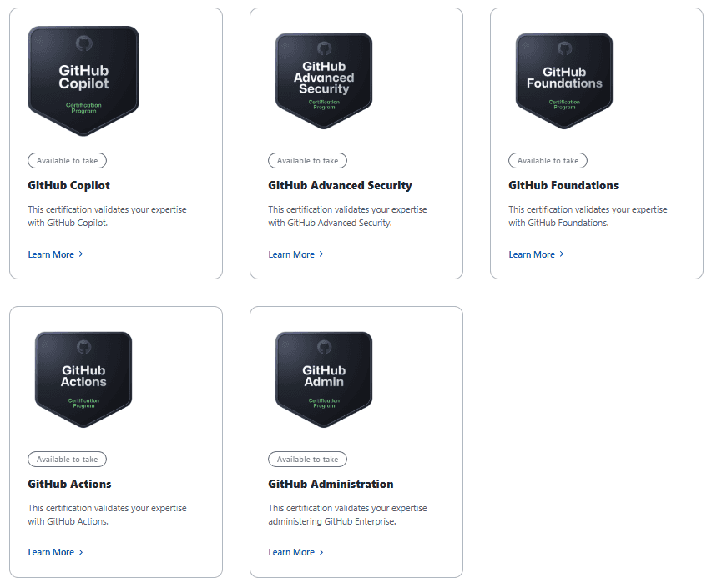Select the GitHub Advanced Security title
712x588 pixels.
pos(340,185)
